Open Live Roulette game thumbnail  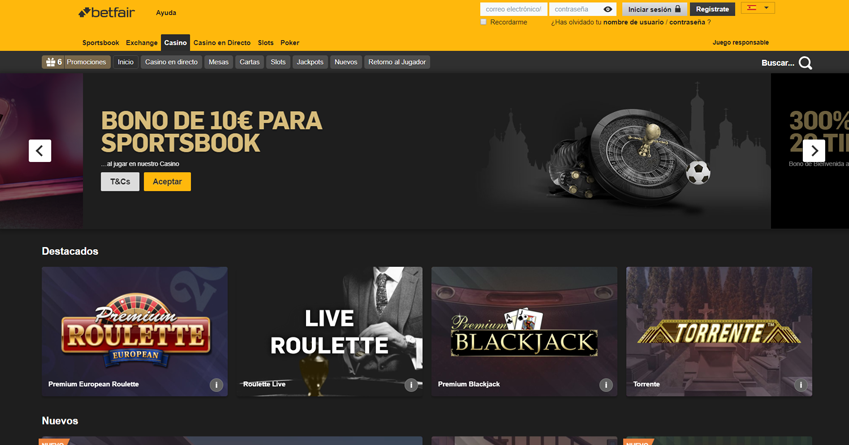[330, 331]
